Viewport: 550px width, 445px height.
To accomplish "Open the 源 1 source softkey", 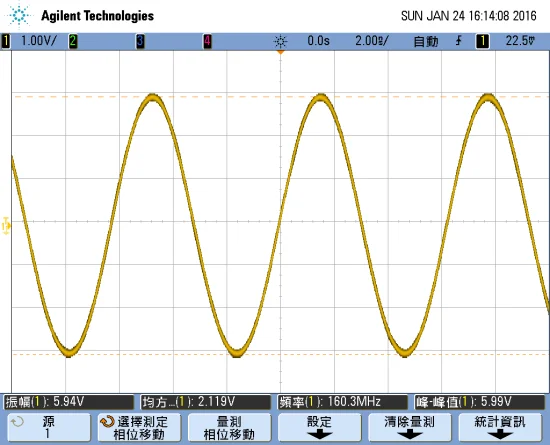I will click(x=49, y=427).
